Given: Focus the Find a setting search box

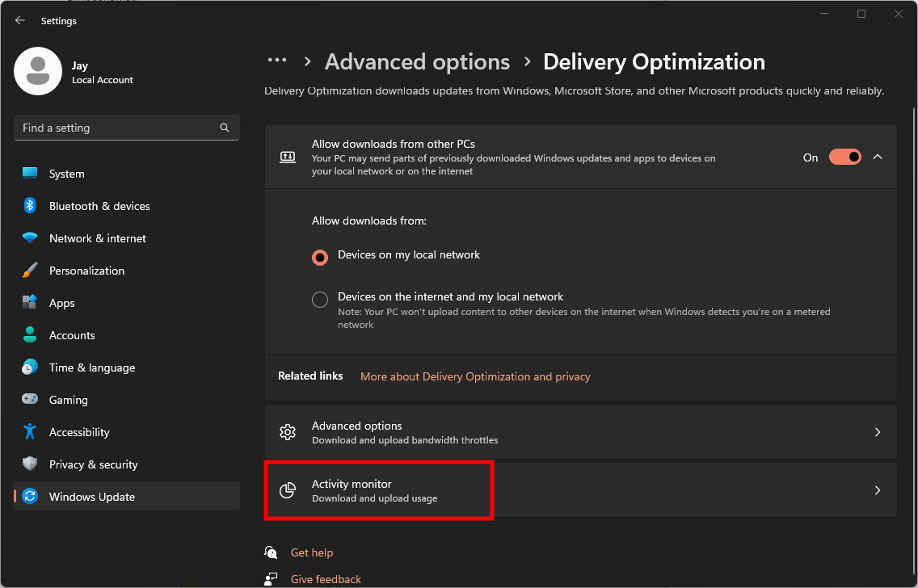Looking at the screenshot, I should pos(126,128).
